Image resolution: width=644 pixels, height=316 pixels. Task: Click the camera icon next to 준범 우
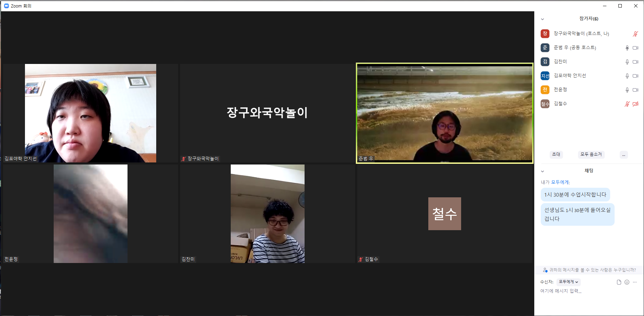pyautogui.click(x=635, y=48)
